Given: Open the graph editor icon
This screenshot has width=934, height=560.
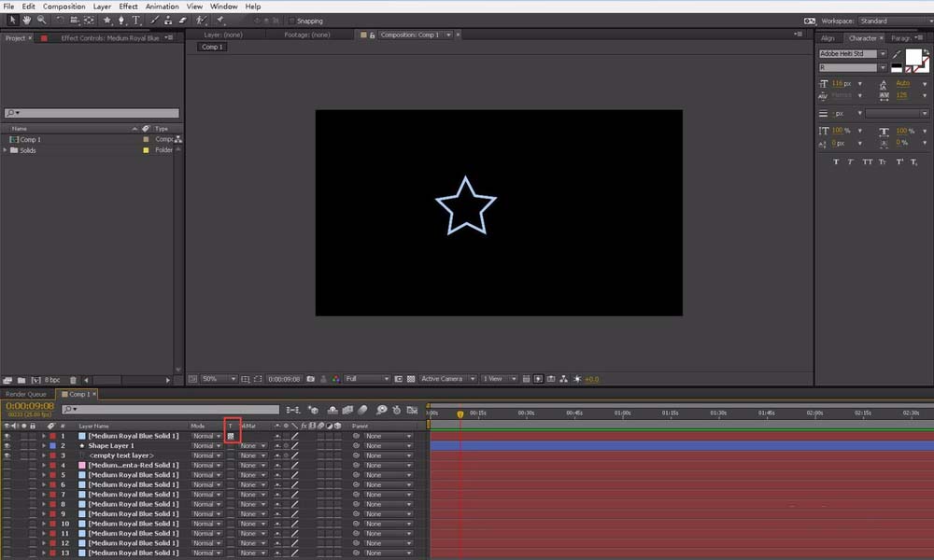Looking at the screenshot, I should [412, 410].
